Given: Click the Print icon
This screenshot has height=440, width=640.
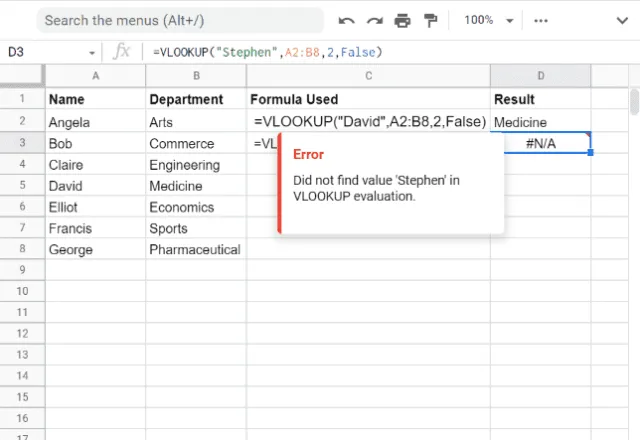Looking at the screenshot, I should click(x=402, y=20).
